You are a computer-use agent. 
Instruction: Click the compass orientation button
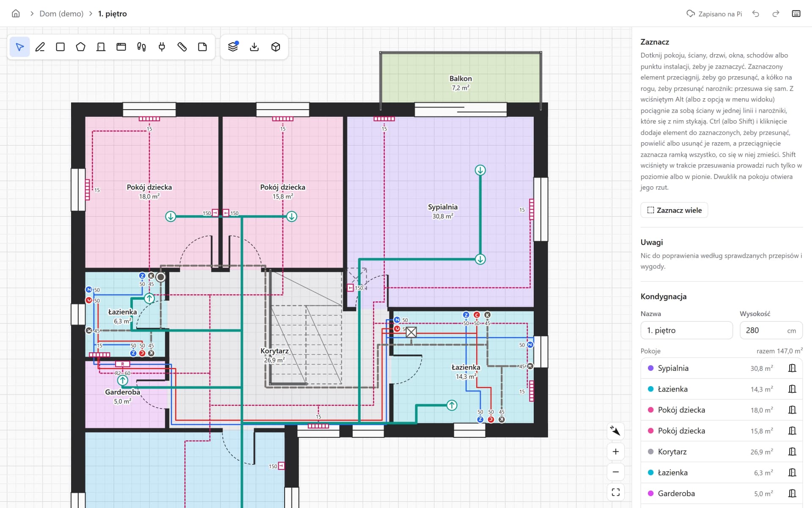click(616, 431)
